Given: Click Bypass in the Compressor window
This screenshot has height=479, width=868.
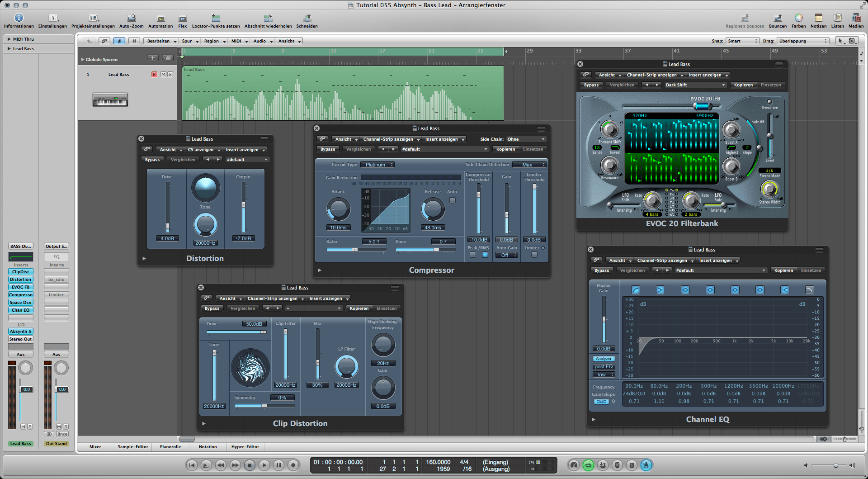Looking at the screenshot, I should click(x=328, y=149).
